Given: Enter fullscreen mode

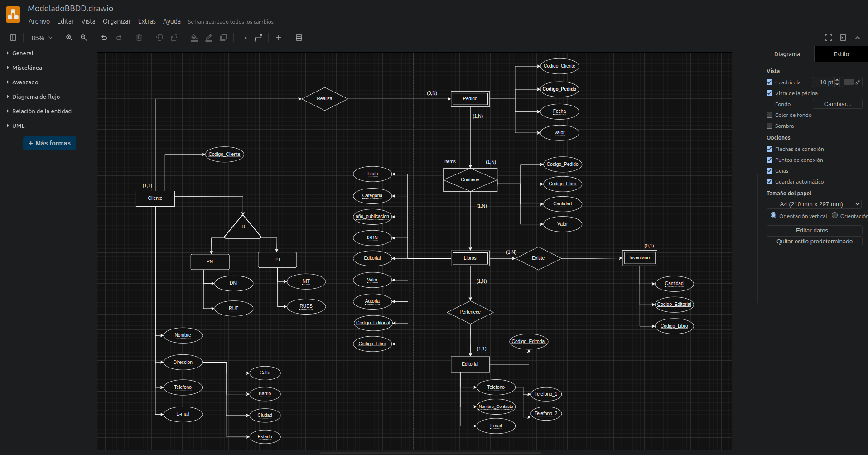Looking at the screenshot, I should point(829,38).
